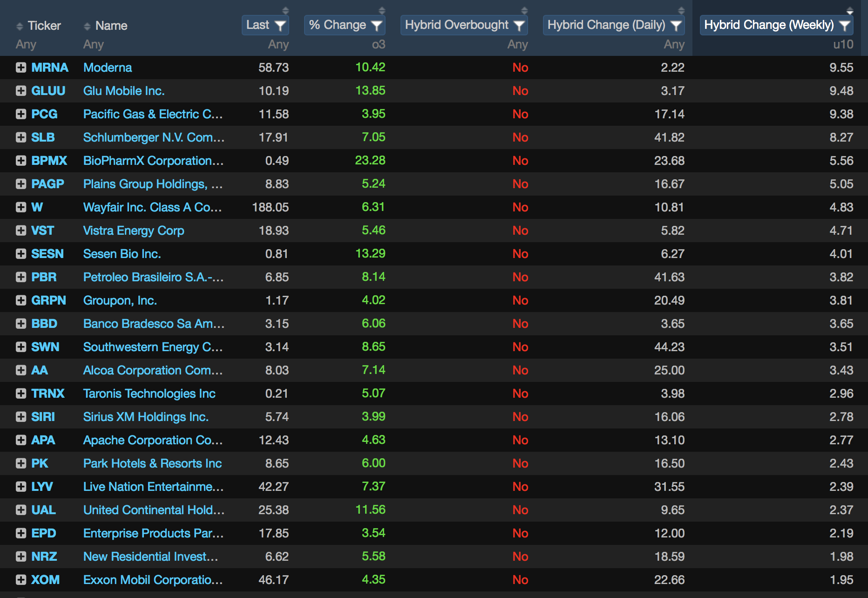Click sort arrows above Hybrid Overbought column
Image resolution: width=868 pixels, height=598 pixels.
pos(524,10)
